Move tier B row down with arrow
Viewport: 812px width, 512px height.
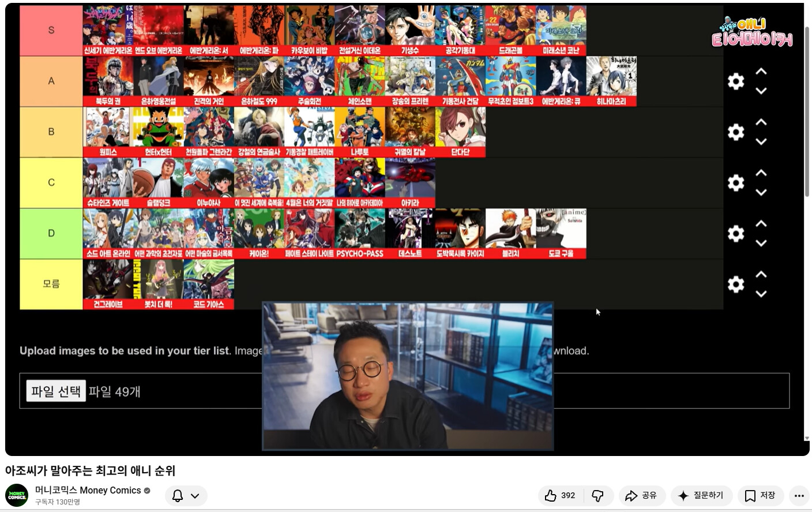tap(761, 142)
